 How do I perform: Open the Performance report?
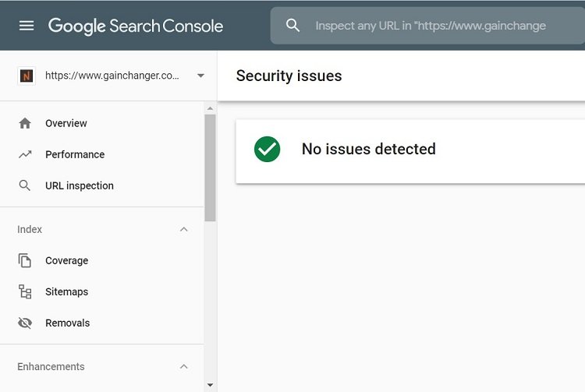(75, 154)
